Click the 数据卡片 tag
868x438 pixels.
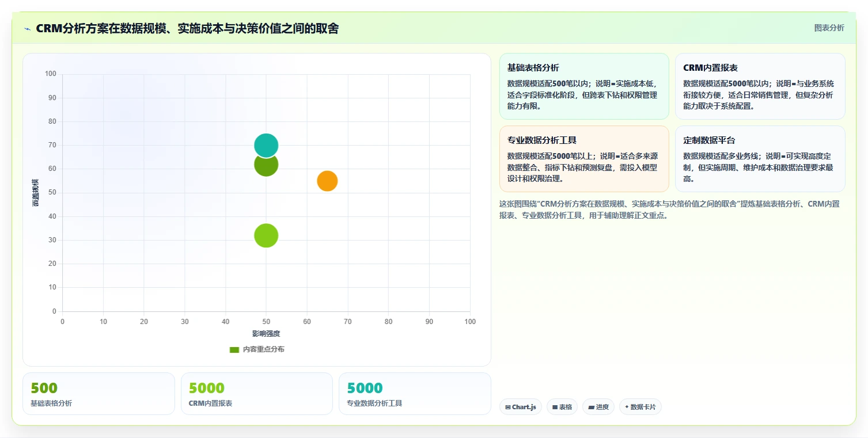coord(640,407)
